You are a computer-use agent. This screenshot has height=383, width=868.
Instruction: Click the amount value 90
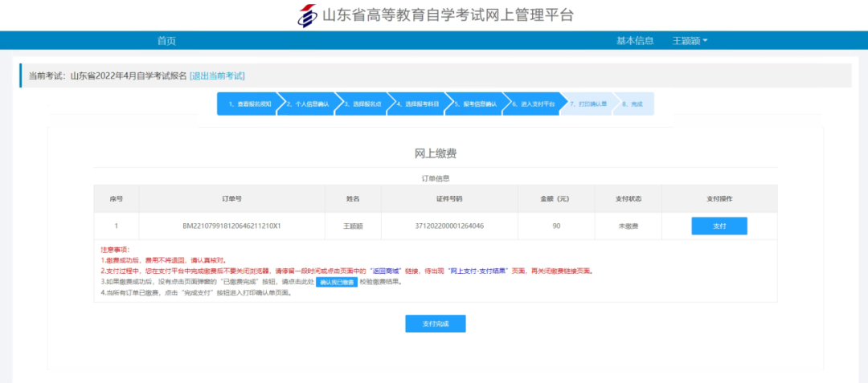tap(556, 226)
